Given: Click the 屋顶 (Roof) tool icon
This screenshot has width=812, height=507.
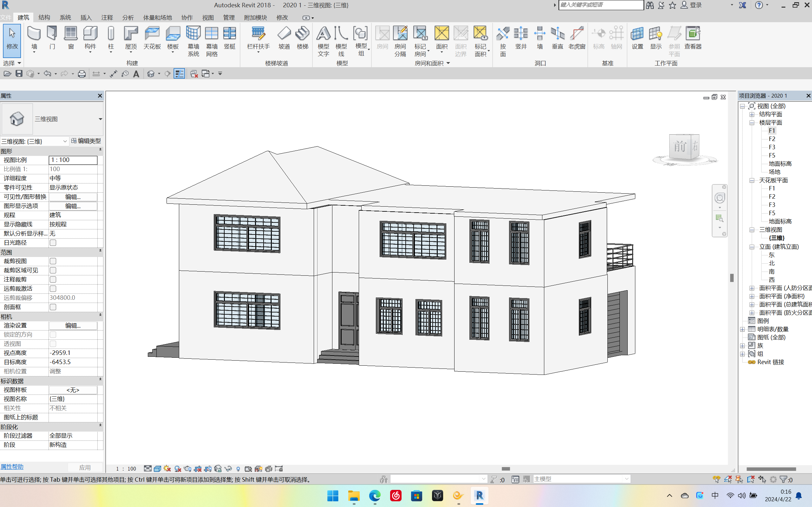Looking at the screenshot, I should [x=131, y=34].
